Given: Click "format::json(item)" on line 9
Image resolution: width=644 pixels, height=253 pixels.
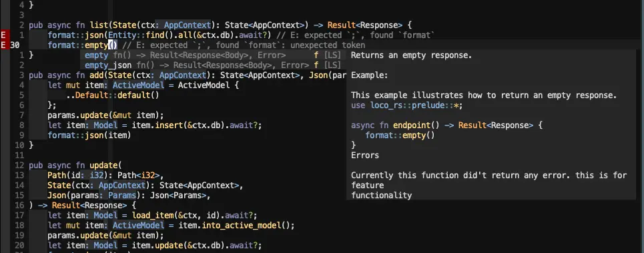Looking at the screenshot, I should pyautogui.click(x=89, y=135).
